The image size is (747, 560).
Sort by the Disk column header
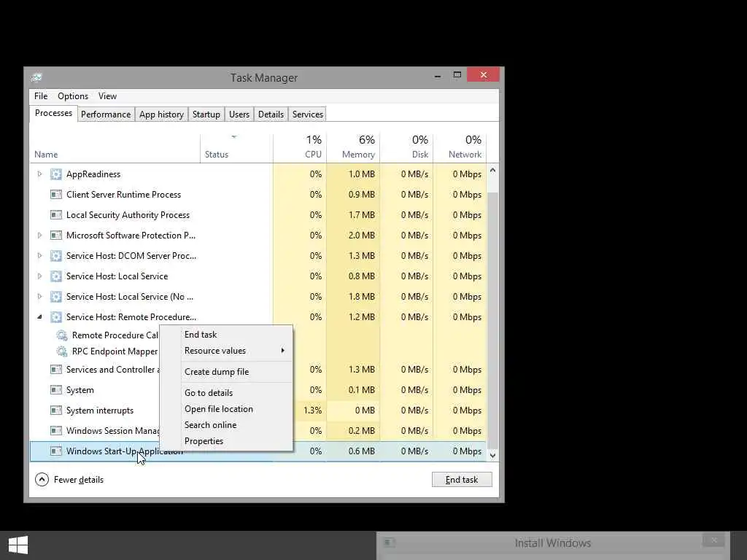click(406, 149)
